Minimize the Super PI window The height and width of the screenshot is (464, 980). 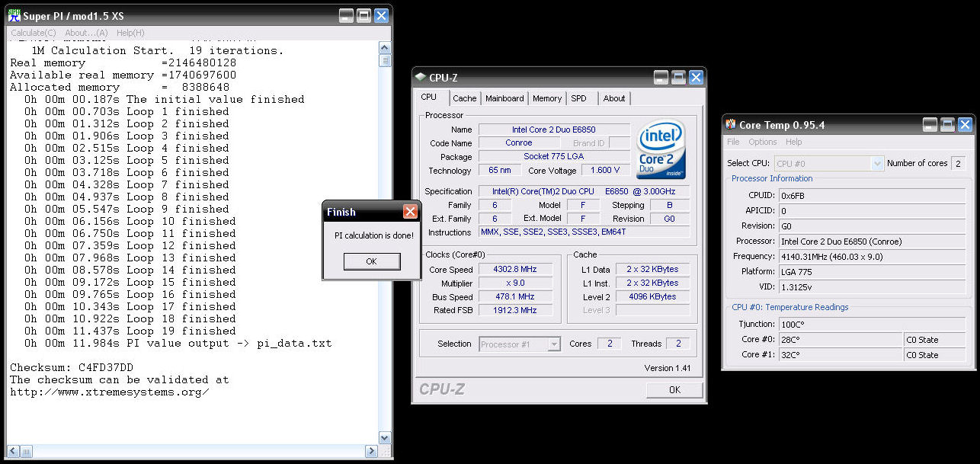pos(346,15)
